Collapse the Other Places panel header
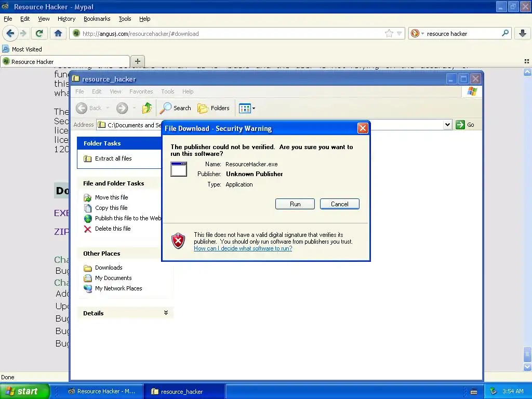 (x=119, y=254)
